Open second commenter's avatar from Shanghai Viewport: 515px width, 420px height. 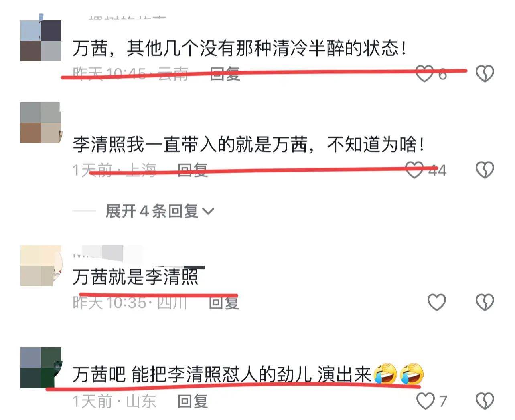[x=41, y=123]
